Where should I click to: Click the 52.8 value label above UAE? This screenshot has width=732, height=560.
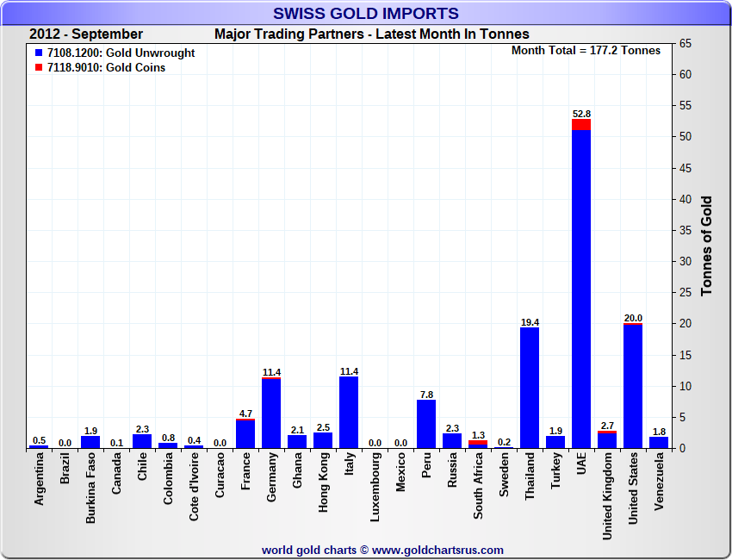click(x=581, y=114)
